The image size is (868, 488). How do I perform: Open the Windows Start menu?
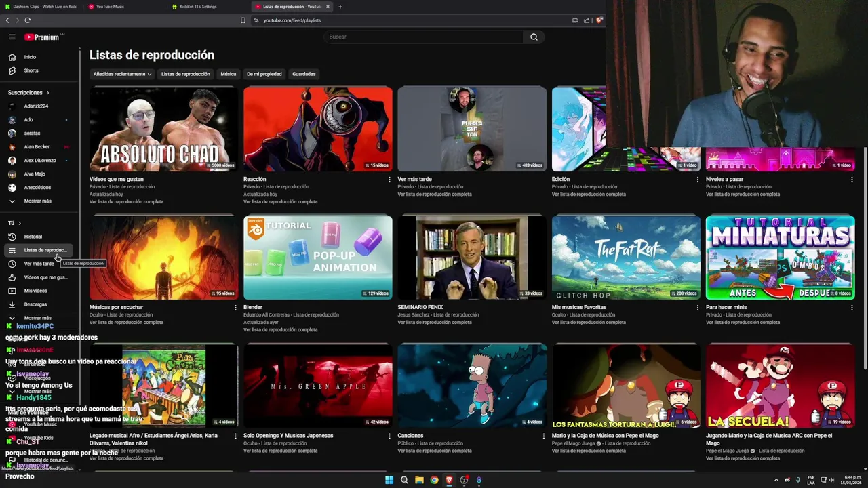[389, 480]
